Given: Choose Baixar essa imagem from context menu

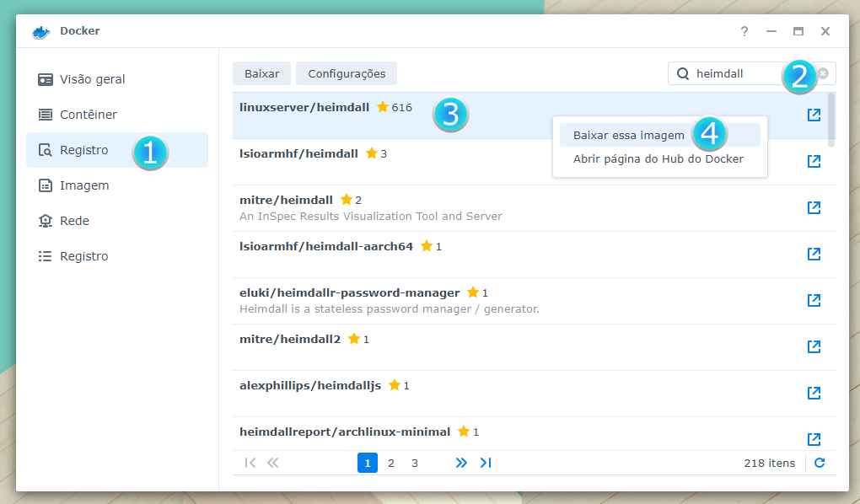Looking at the screenshot, I should [628, 135].
